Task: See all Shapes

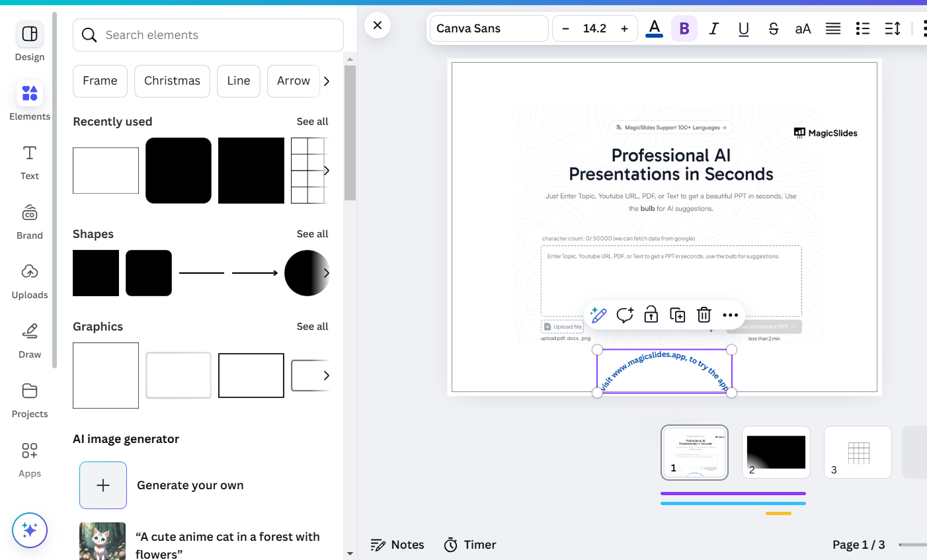Action: 312,234
